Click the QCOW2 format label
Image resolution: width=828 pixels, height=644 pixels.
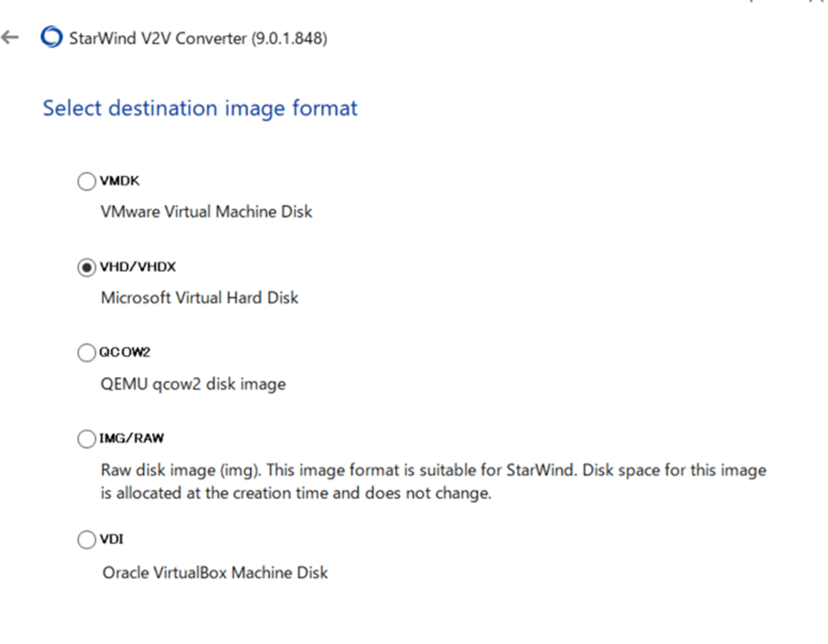click(125, 353)
